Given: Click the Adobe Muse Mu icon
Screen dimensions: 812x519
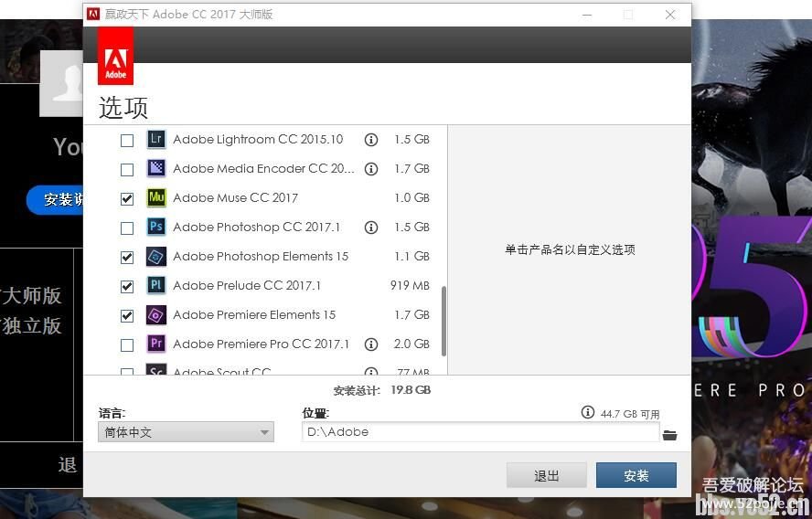Looking at the screenshot, I should pos(155,197).
